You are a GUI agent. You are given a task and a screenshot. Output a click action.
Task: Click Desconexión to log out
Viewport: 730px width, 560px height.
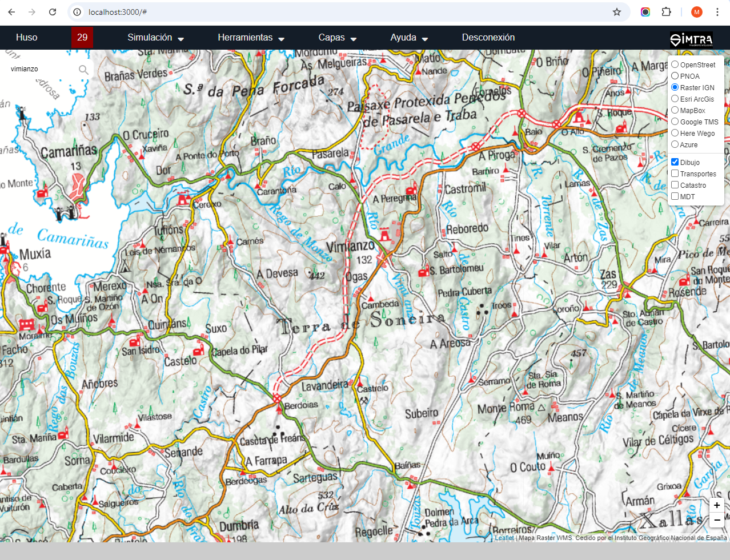[x=488, y=38]
